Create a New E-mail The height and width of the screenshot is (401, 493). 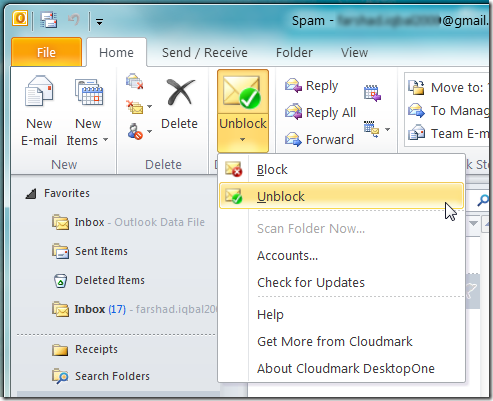(39, 111)
